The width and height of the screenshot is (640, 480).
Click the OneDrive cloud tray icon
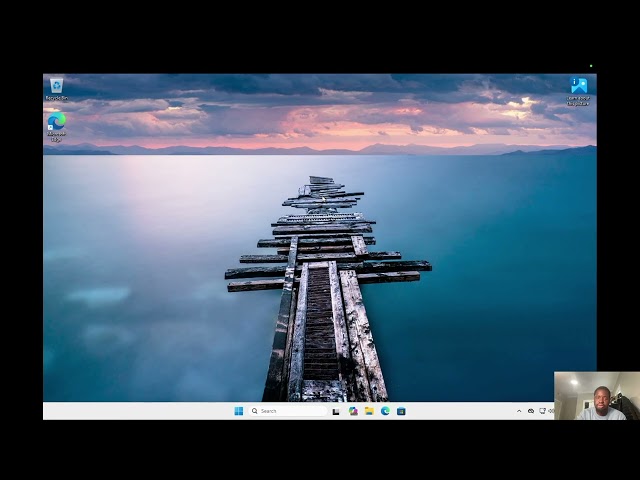531,411
